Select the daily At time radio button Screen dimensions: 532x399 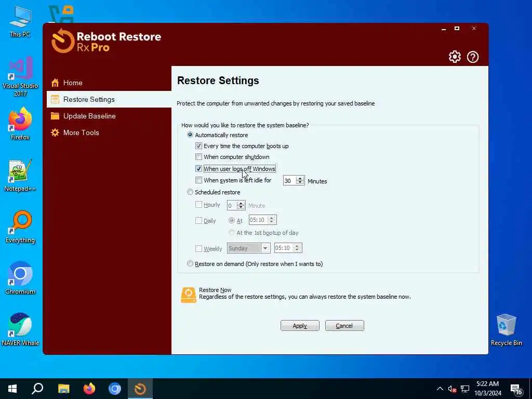(x=231, y=220)
